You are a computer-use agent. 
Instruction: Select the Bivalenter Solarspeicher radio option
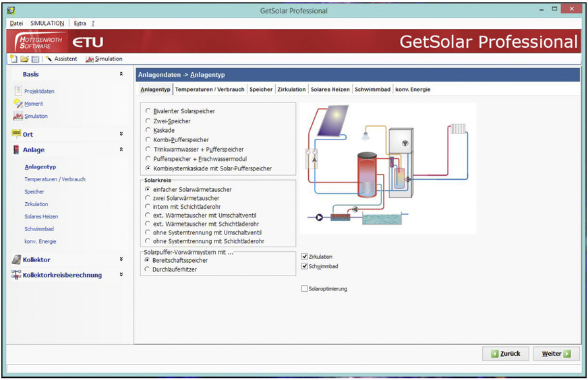tap(148, 111)
